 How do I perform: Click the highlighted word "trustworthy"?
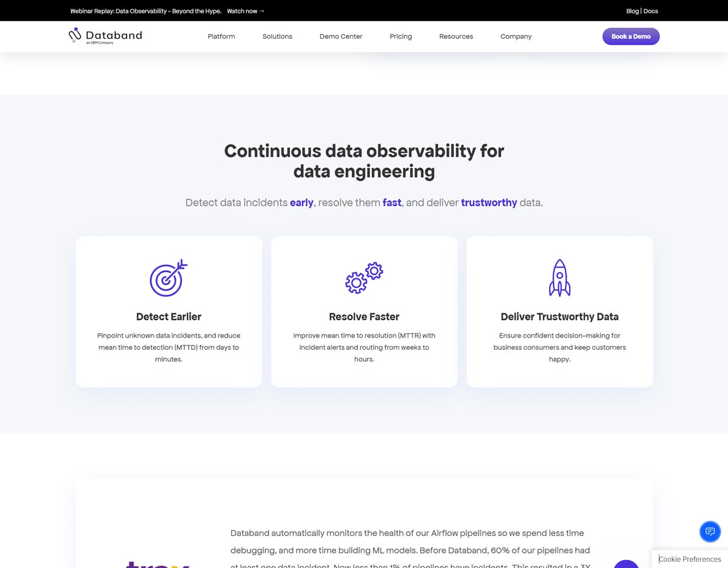tap(489, 202)
